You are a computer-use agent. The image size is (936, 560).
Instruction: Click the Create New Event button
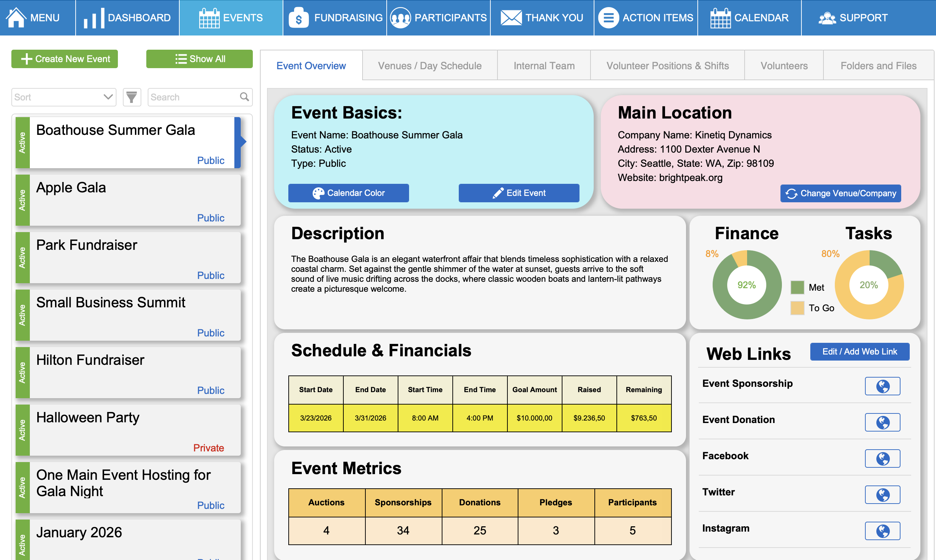64,59
